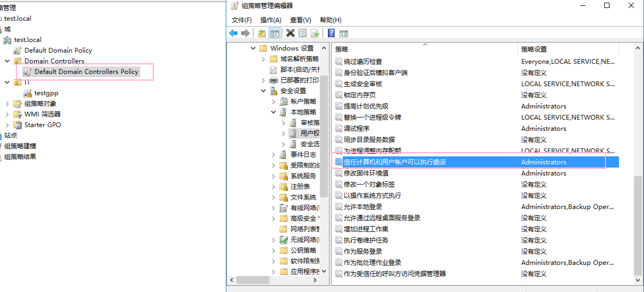Open the 操作(A) menu

tap(270, 20)
